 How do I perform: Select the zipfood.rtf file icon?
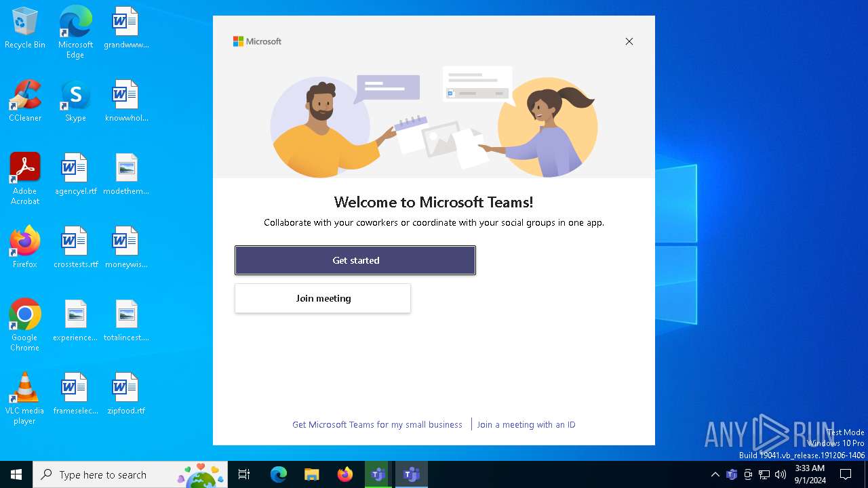pos(126,394)
